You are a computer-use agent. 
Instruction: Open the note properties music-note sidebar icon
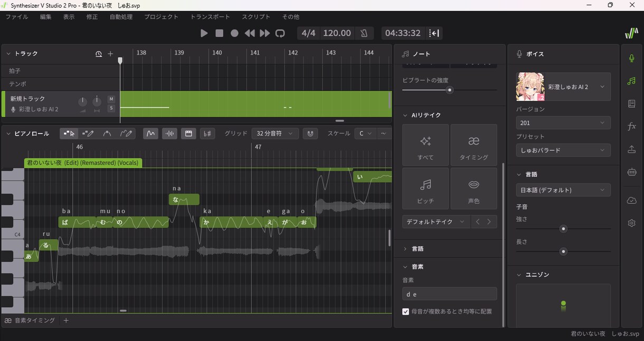coord(631,81)
